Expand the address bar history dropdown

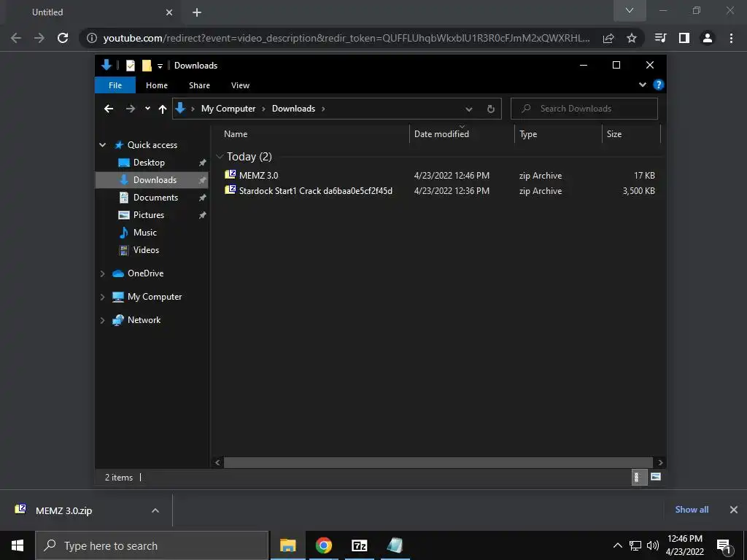469,109
